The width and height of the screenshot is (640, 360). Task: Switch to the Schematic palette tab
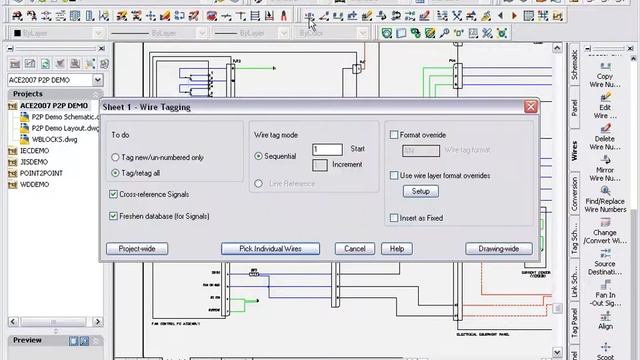click(575, 65)
